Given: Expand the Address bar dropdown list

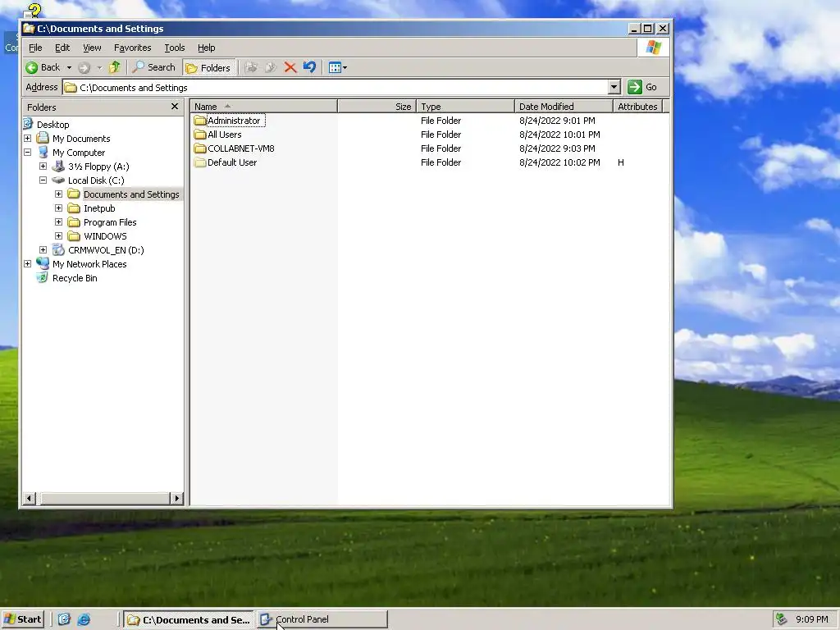Looking at the screenshot, I should (x=614, y=87).
